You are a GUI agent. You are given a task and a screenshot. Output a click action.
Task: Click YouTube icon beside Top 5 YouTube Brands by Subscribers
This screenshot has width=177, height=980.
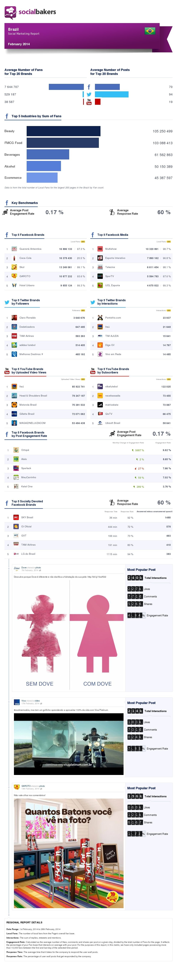[x=92, y=371]
